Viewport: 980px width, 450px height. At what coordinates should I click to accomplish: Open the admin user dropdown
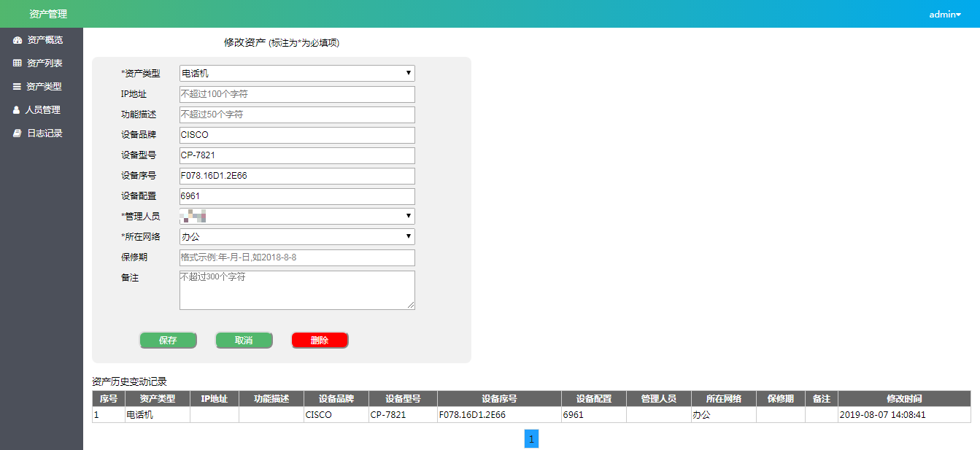click(945, 14)
